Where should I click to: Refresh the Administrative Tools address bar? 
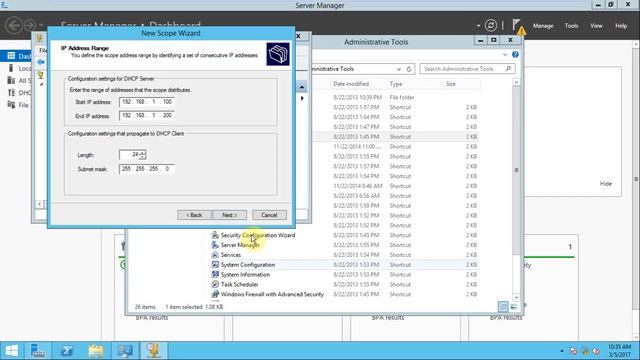(x=409, y=69)
